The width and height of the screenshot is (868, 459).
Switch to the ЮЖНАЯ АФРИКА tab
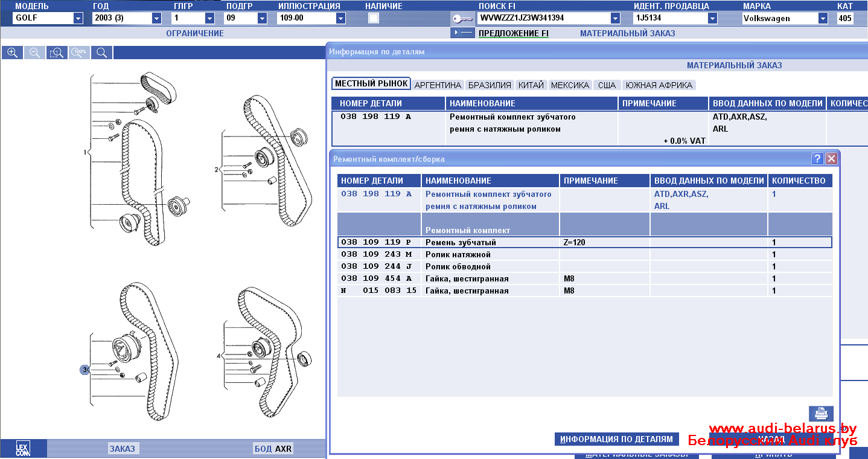click(659, 85)
